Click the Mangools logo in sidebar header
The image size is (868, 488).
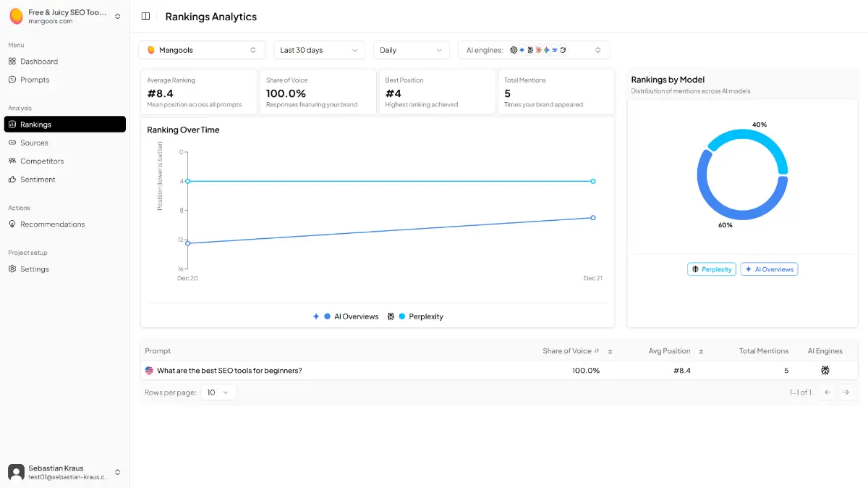[16, 16]
